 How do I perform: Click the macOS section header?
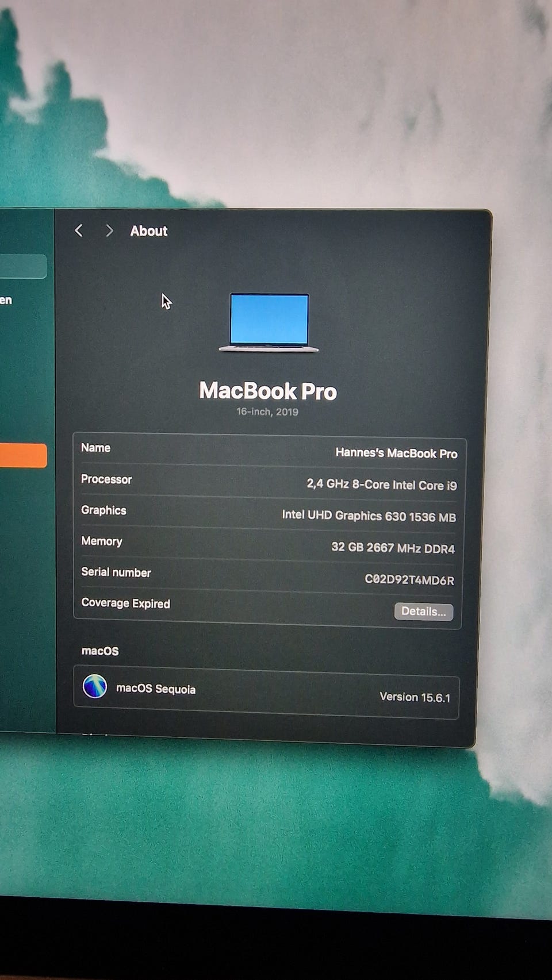coord(100,651)
